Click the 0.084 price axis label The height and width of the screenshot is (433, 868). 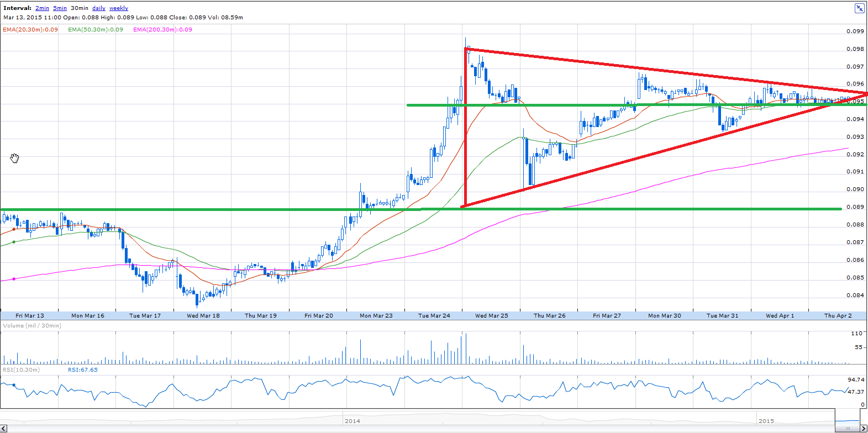pyautogui.click(x=855, y=295)
